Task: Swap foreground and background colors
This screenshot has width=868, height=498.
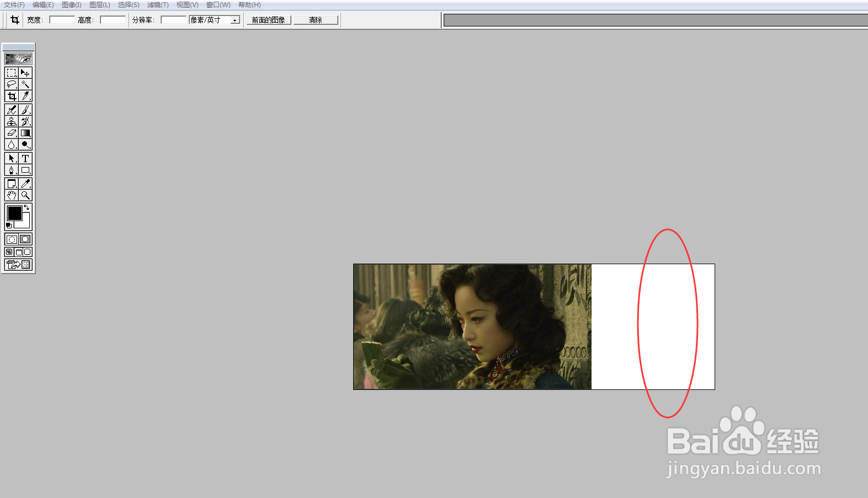Action: pos(26,207)
